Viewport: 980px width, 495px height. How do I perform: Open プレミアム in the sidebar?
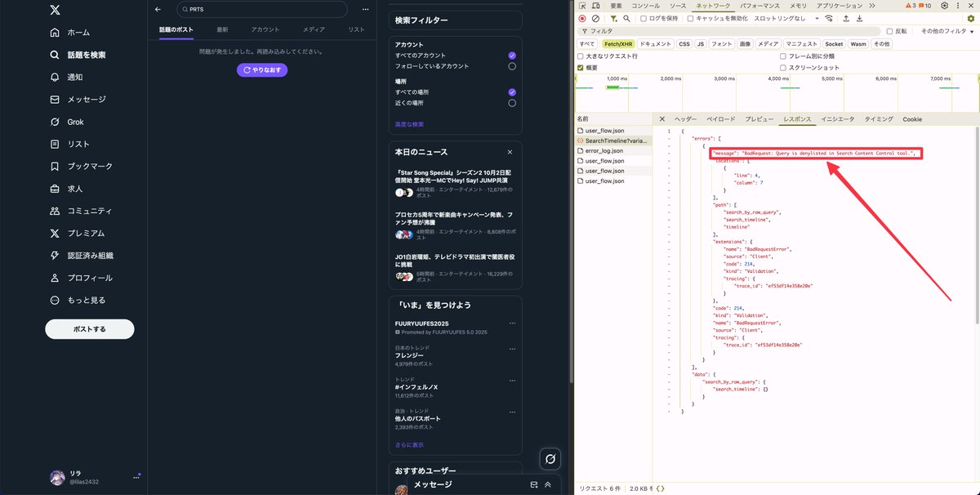(x=78, y=233)
